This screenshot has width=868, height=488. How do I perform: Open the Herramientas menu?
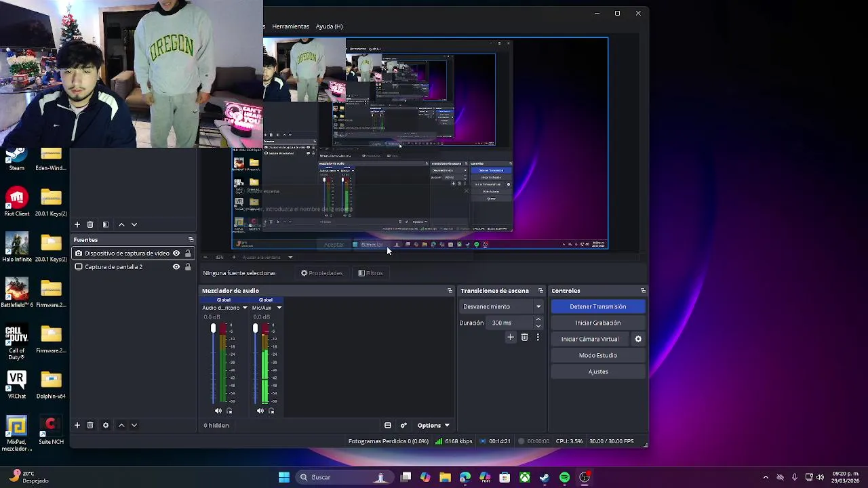290,26
